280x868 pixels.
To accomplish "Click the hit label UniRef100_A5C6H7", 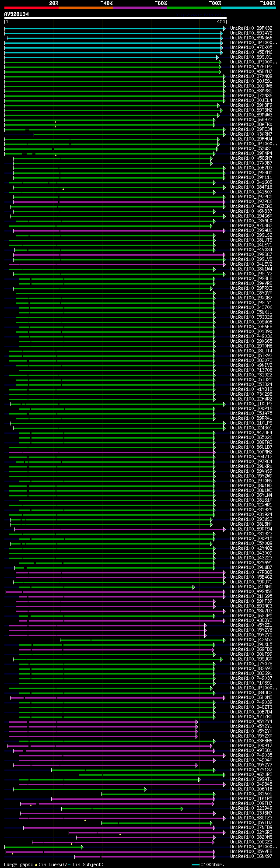I will (x=251, y=158).
